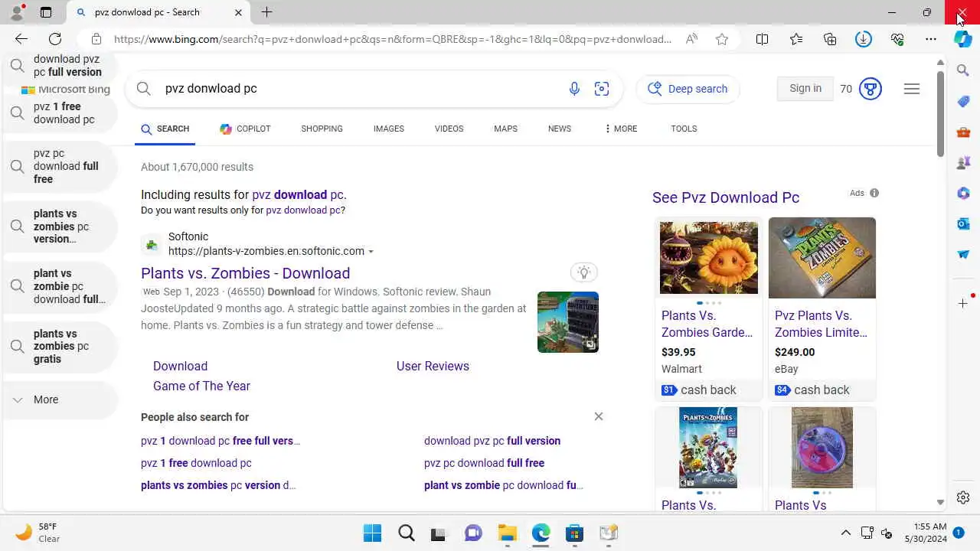Open the Collections icon
This screenshot has height=551, width=980.
pos(830,39)
